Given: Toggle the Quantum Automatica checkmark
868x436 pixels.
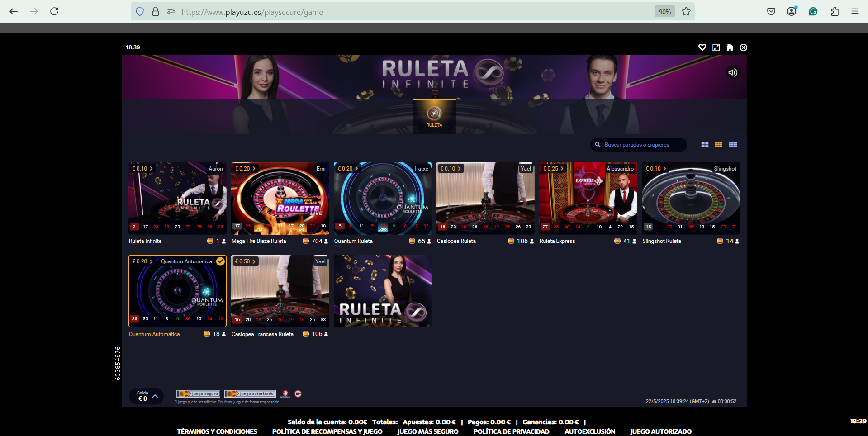Looking at the screenshot, I should (220, 261).
